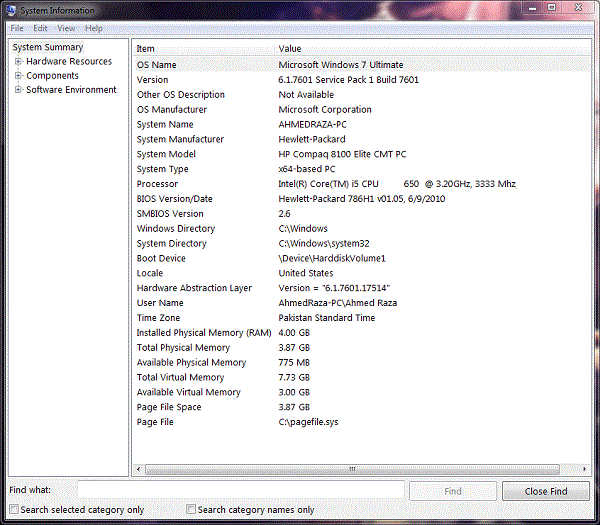Open the Help menu

click(x=94, y=28)
